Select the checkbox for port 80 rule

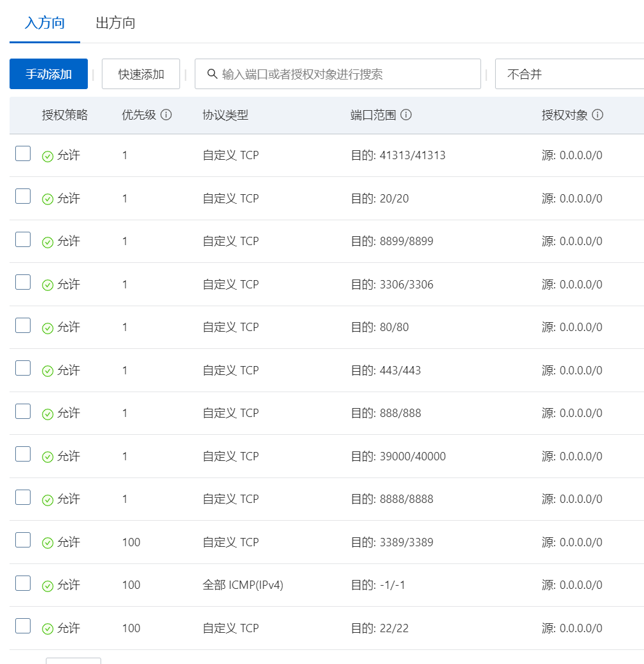pyautogui.click(x=22, y=325)
